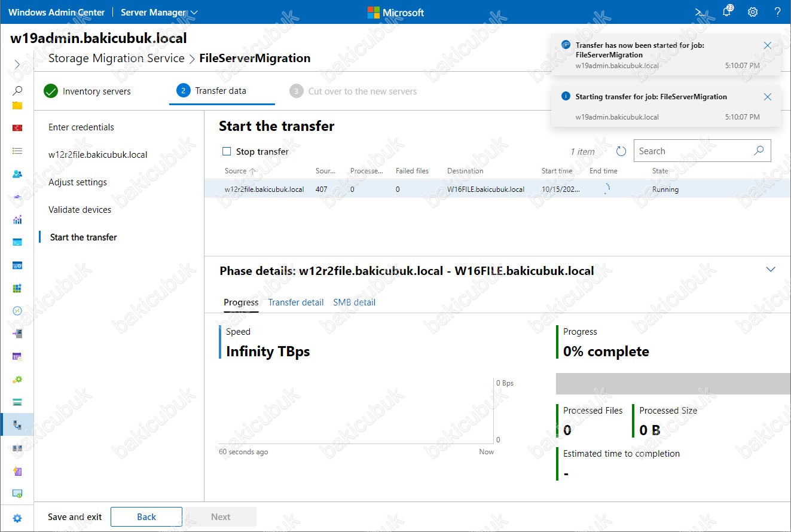Open the Files tool yellow folder icon
Screen dimensions: 791x532
point(17,105)
